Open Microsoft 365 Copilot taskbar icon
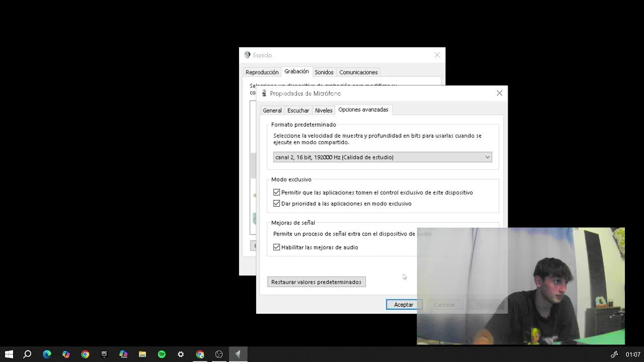 123,354
